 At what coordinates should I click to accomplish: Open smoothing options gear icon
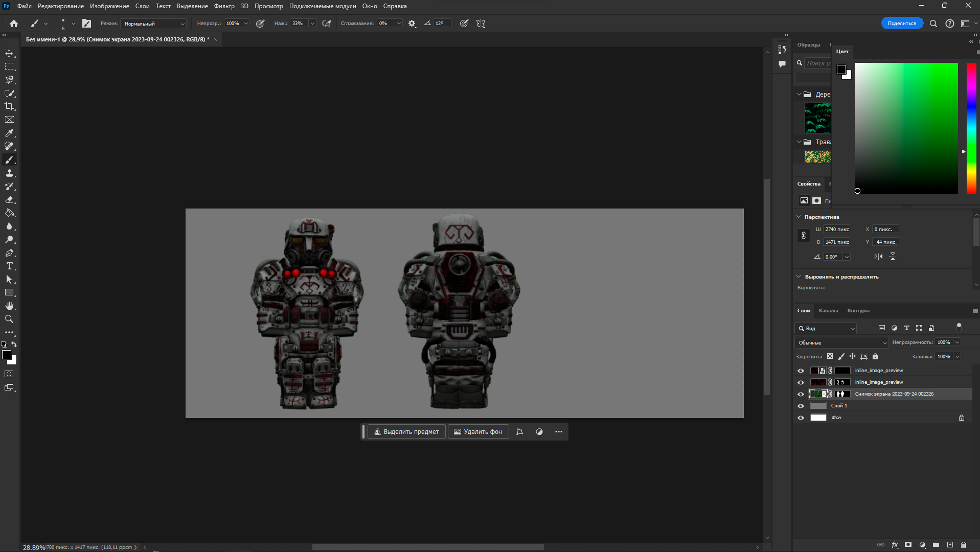pyautogui.click(x=412, y=24)
